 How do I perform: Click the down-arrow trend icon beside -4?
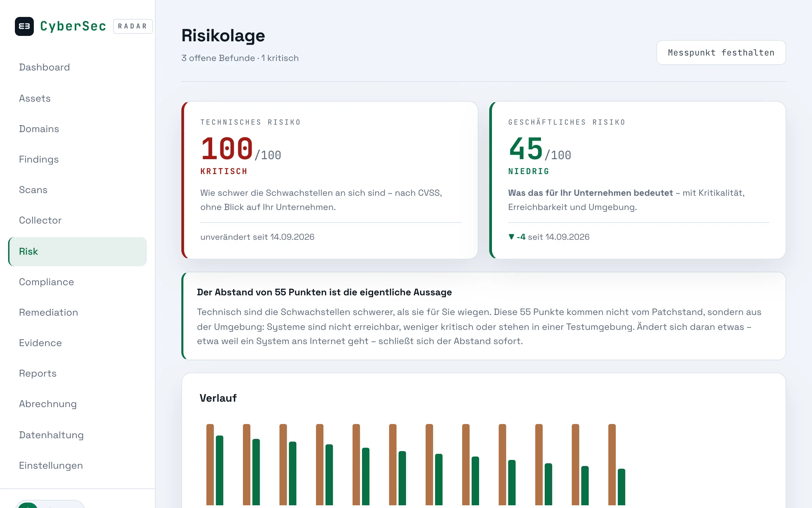tap(511, 237)
